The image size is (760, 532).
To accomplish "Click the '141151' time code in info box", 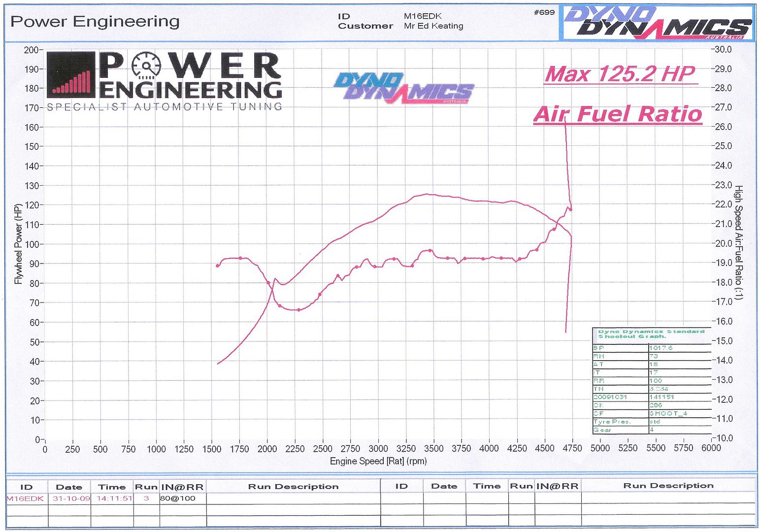I will [x=661, y=397].
